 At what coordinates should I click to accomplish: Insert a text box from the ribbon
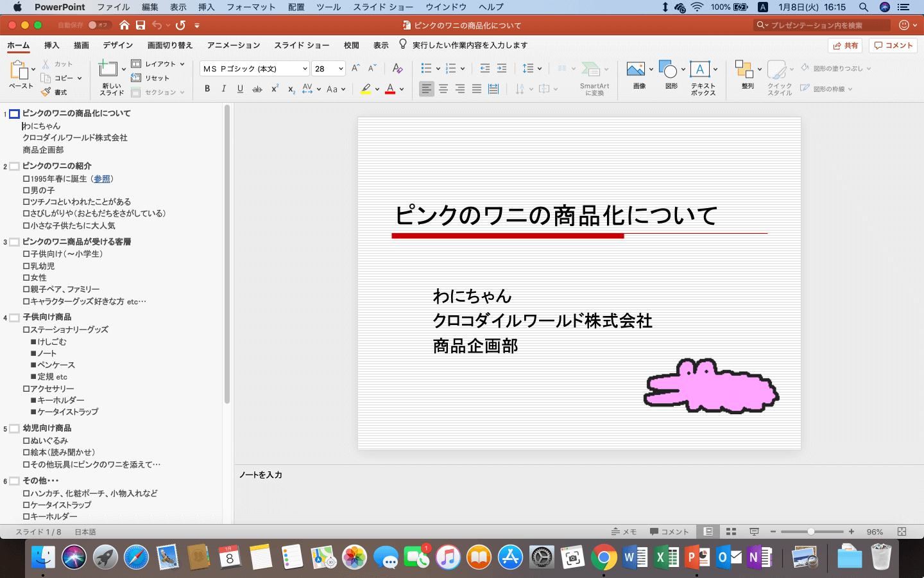coord(699,70)
